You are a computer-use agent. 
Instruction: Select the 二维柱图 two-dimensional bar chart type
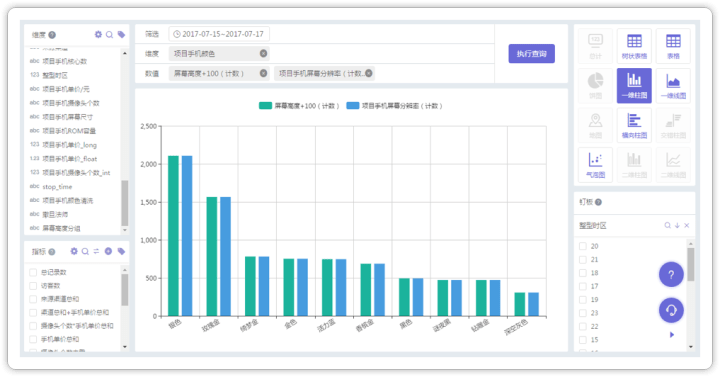(634, 165)
